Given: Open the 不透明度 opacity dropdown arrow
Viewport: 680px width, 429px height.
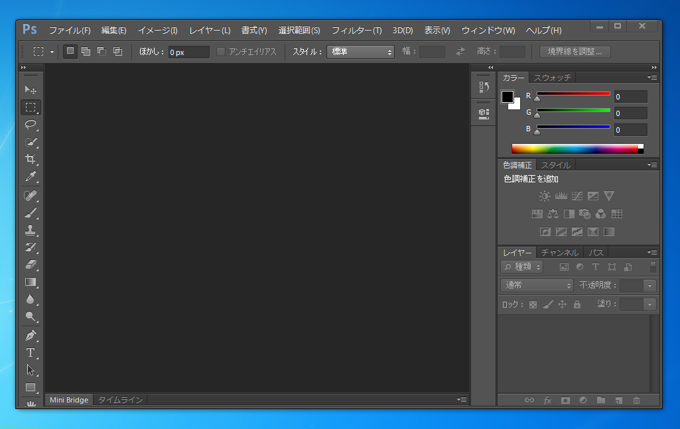Looking at the screenshot, I should point(650,285).
